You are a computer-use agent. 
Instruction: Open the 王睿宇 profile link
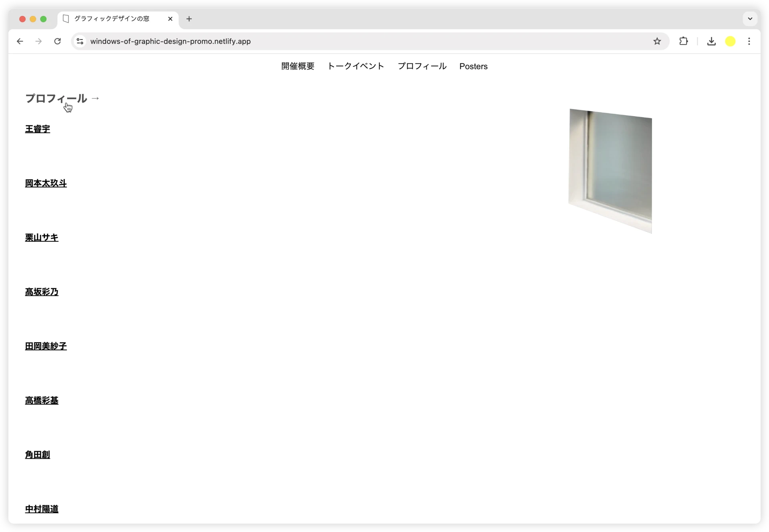tap(38, 129)
